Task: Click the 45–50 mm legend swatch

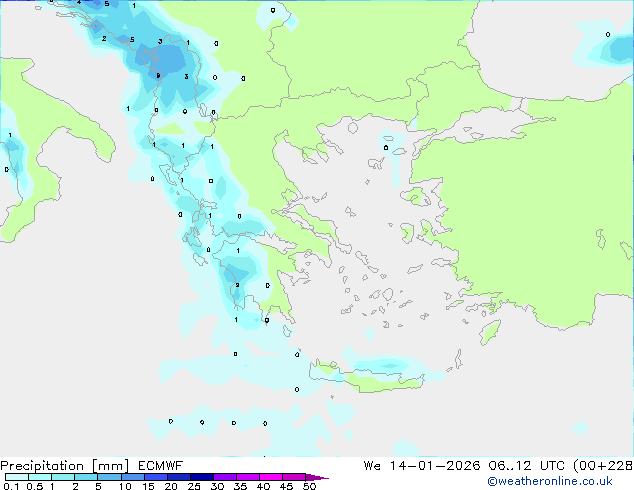Action: click(294, 477)
